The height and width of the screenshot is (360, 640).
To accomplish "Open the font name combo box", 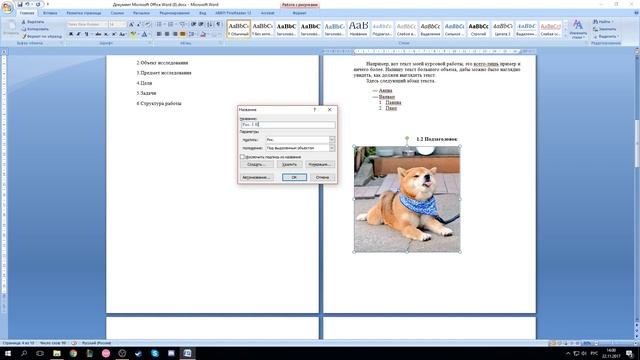I will click(x=87, y=24).
